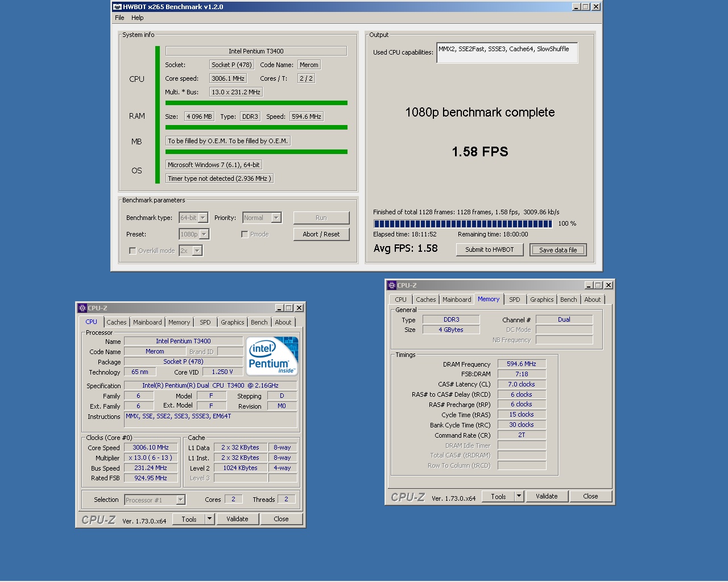Click the Code Name Merom field in HWBOT
728x582 pixels.
pyautogui.click(x=309, y=65)
